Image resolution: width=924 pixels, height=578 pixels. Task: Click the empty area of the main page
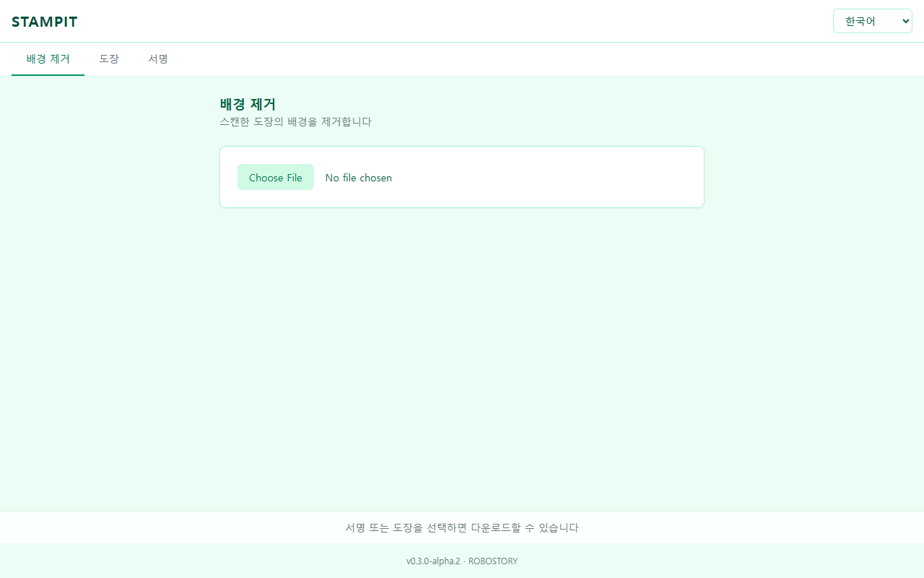(x=462, y=325)
